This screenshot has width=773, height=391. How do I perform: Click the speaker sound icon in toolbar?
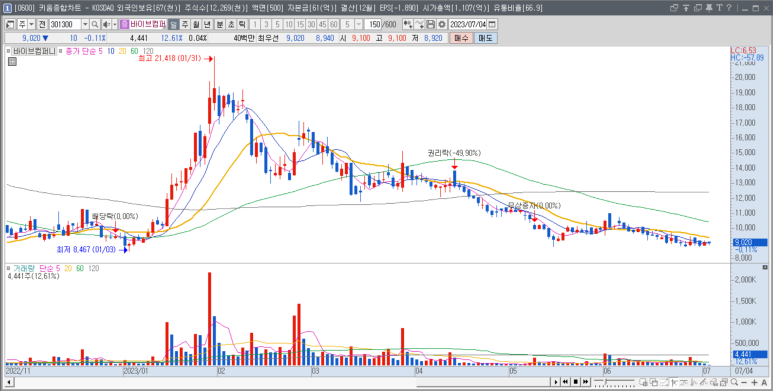pos(106,25)
